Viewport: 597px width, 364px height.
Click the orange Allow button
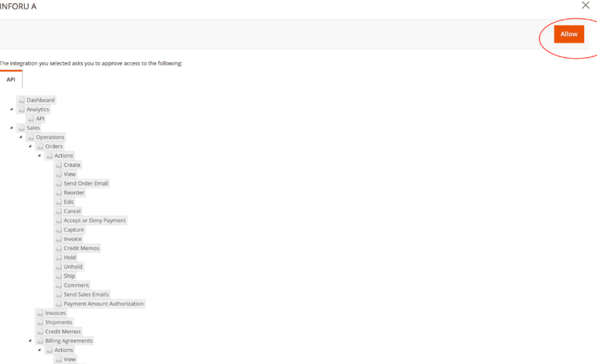pos(569,34)
